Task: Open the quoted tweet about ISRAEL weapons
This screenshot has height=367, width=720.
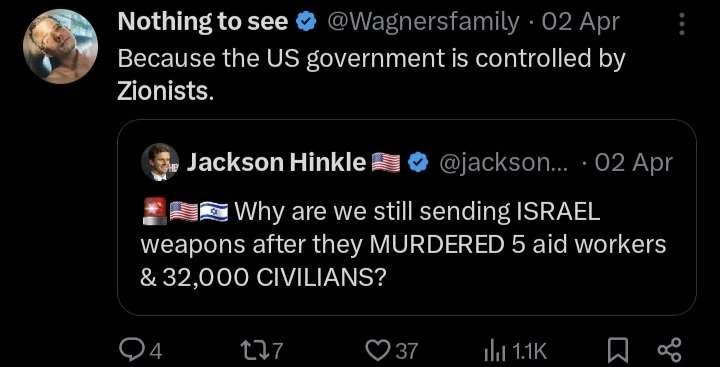Action: tap(407, 218)
